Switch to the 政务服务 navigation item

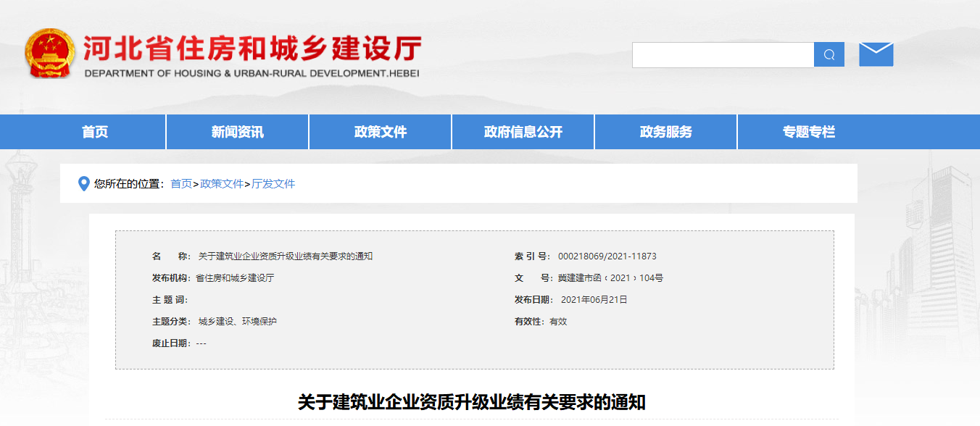pyautogui.click(x=666, y=132)
